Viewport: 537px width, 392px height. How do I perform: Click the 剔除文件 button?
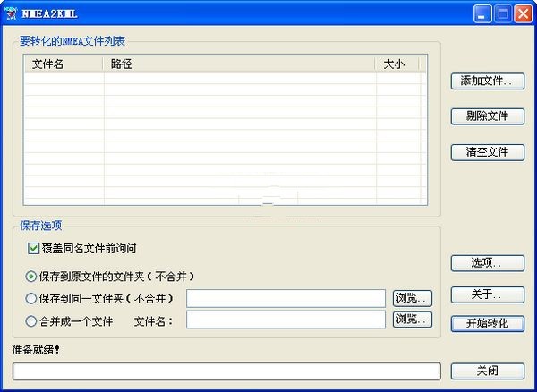pyautogui.click(x=488, y=116)
